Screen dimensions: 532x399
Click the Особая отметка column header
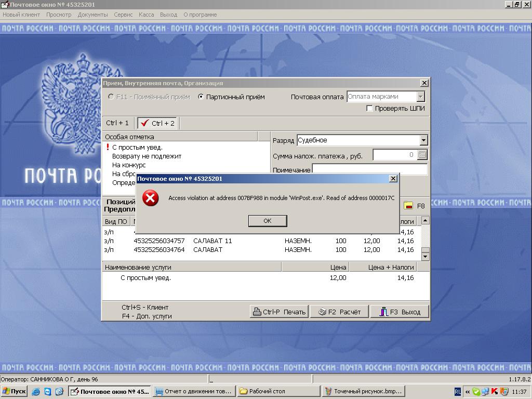coord(180,137)
